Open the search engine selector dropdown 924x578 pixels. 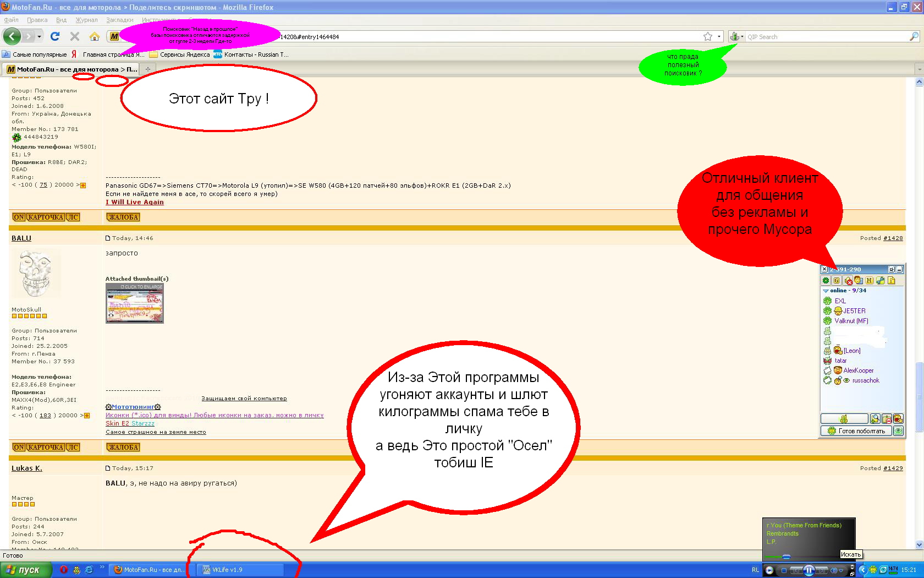point(736,37)
